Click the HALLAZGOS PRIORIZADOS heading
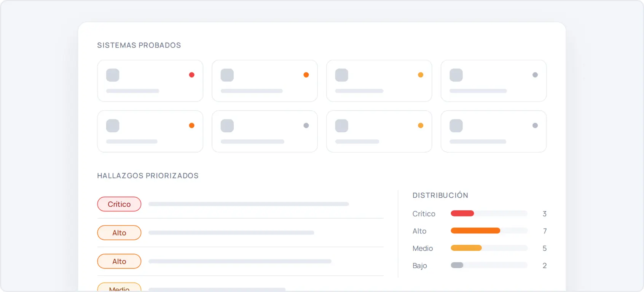 148,176
